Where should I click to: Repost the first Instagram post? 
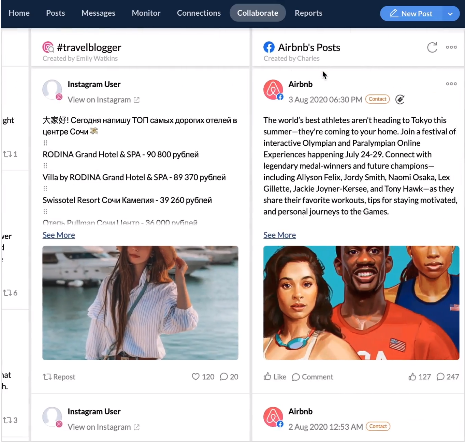(x=59, y=377)
